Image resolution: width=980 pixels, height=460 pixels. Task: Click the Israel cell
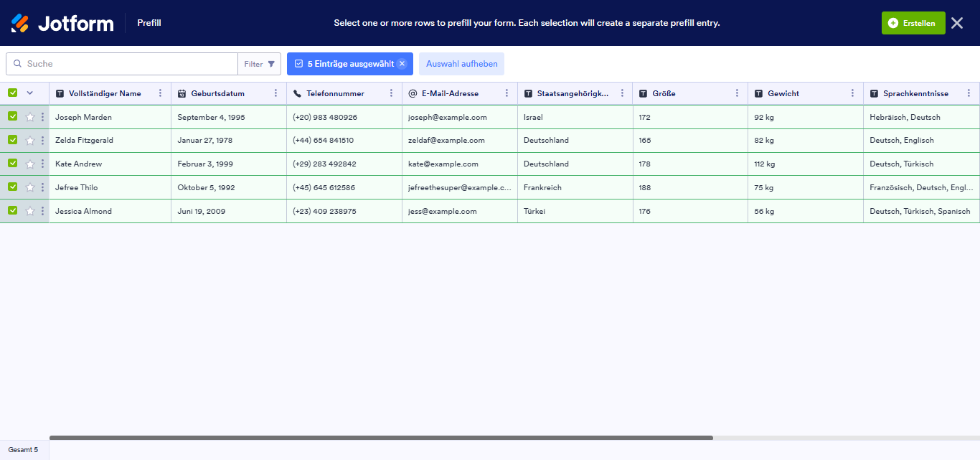tap(575, 117)
